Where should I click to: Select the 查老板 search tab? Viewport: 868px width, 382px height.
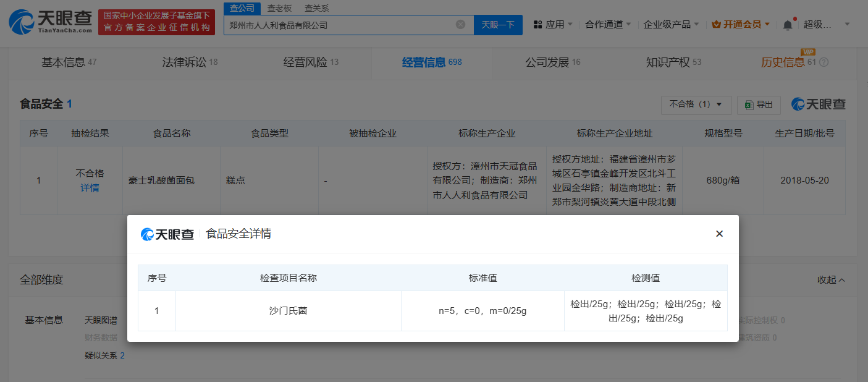point(279,8)
